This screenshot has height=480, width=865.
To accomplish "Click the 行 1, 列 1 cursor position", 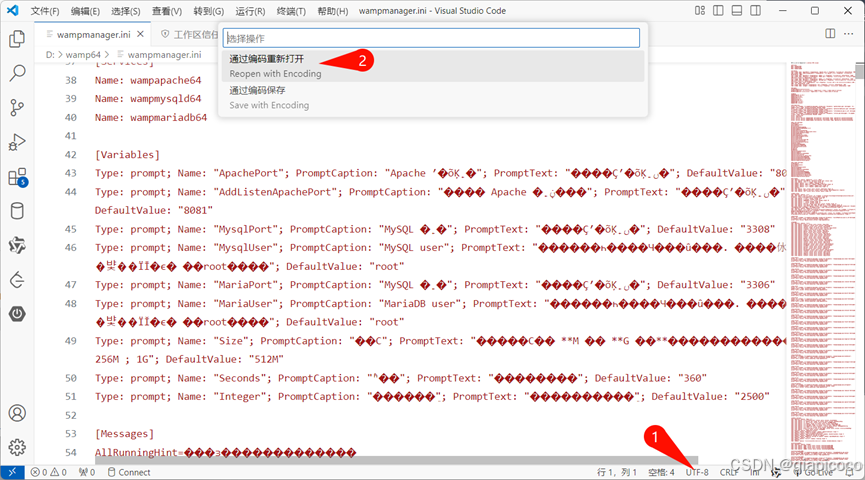I will coord(617,472).
